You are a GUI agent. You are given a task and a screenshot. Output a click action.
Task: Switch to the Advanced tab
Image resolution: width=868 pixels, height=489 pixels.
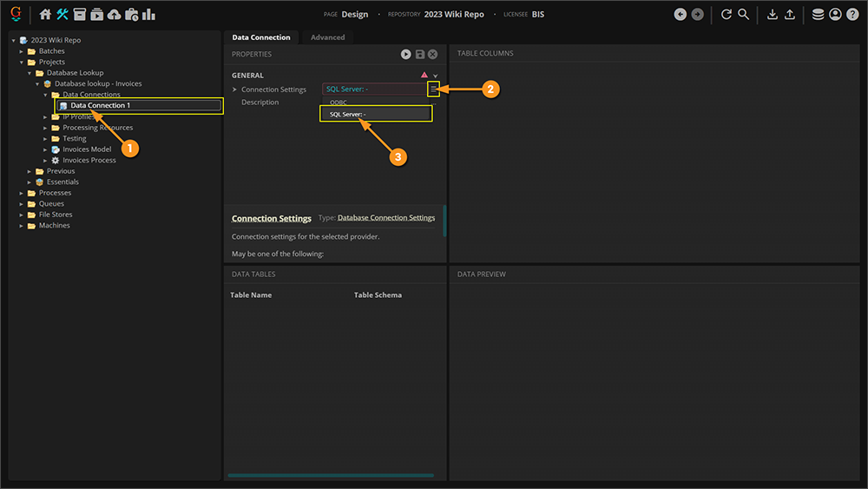(x=327, y=37)
